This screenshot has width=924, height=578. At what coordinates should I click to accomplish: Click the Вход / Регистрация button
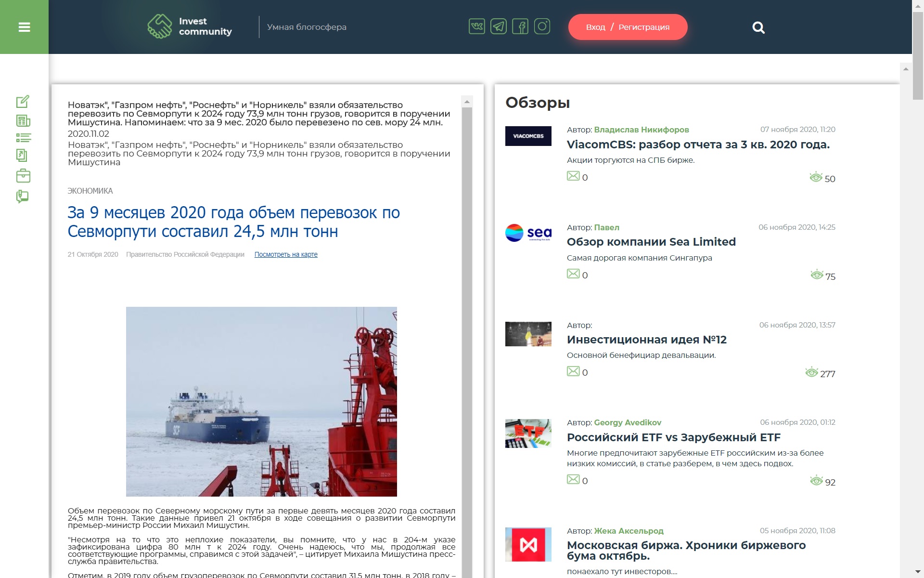628,27
